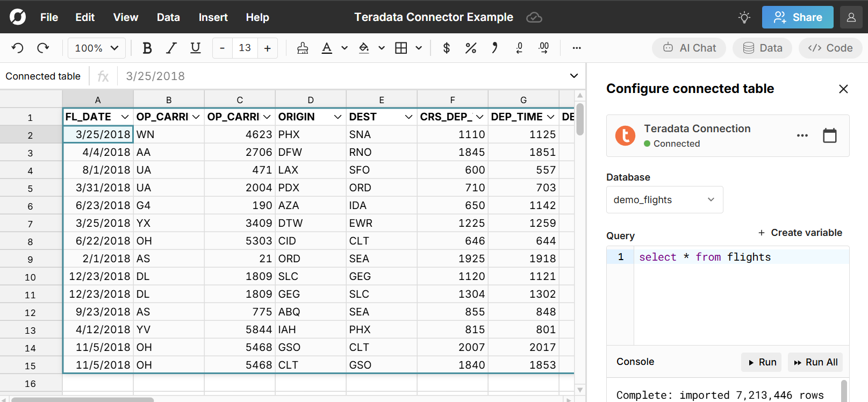The height and width of the screenshot is (402, 868).
Task: Open the ORIGIN column filter dropdown
Action: point(338,117)
